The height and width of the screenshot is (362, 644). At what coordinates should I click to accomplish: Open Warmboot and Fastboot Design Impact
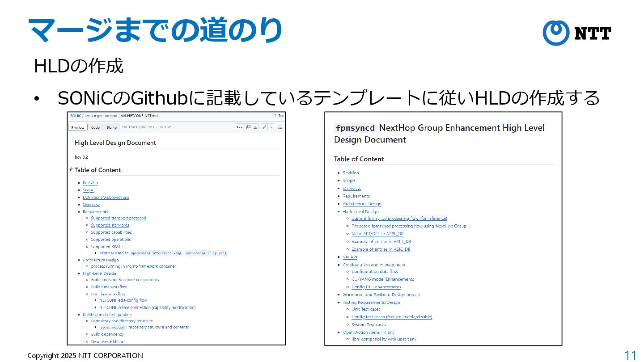coord(381,295)
